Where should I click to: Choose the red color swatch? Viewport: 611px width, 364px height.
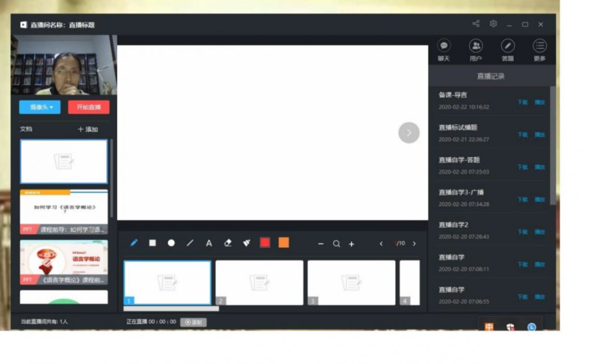(265, 243)
